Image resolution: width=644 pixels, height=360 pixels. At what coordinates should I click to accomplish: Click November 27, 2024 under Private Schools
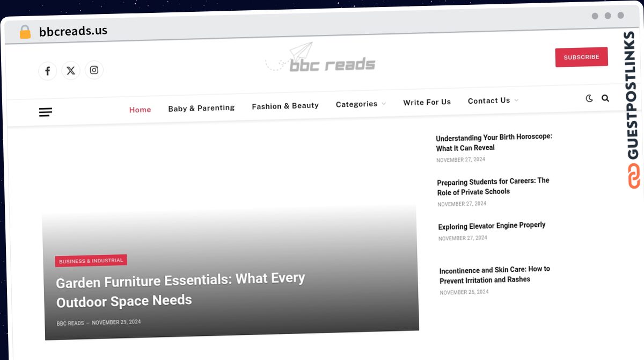[x=462, y=204]
